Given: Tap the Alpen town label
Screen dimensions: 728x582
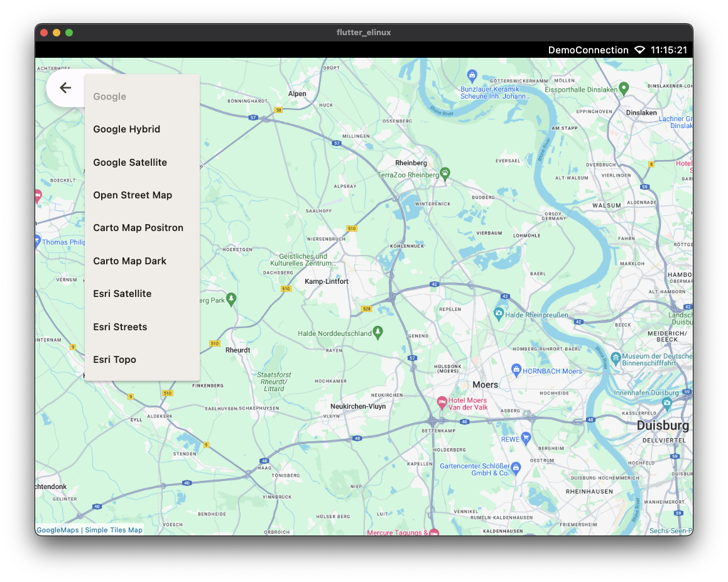Looking at the screenshot, I should coord(297,94).
